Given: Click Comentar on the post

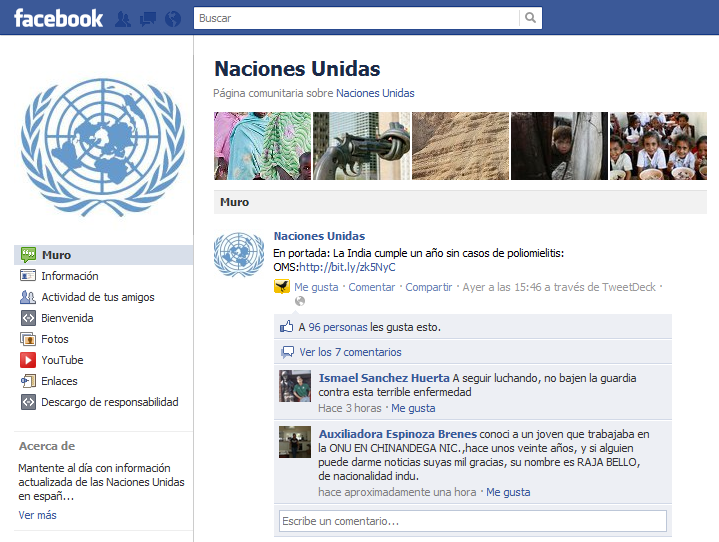Looking at the screenshot, I should click(371, 287).
